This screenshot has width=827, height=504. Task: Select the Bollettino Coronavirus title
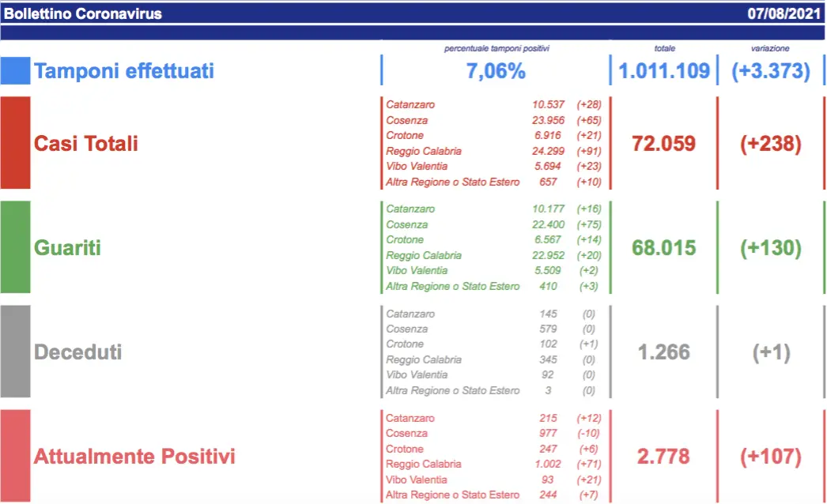point(83,13)
